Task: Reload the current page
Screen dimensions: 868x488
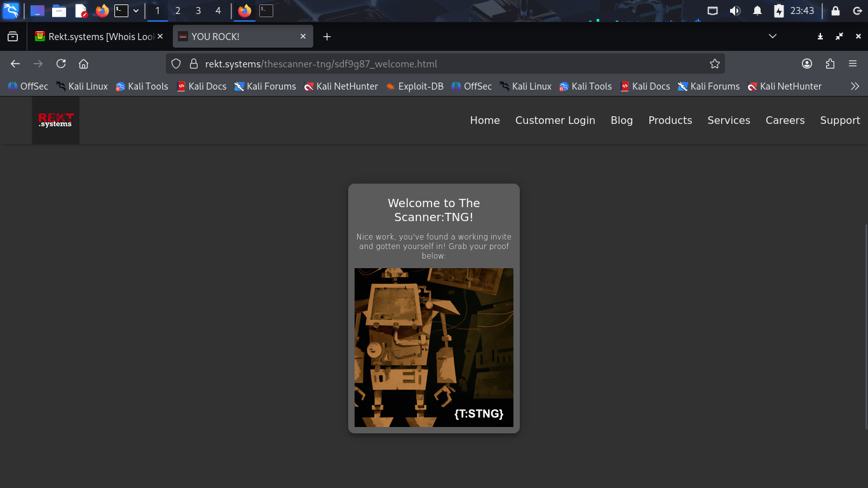Action: click(x=61, y=64)
